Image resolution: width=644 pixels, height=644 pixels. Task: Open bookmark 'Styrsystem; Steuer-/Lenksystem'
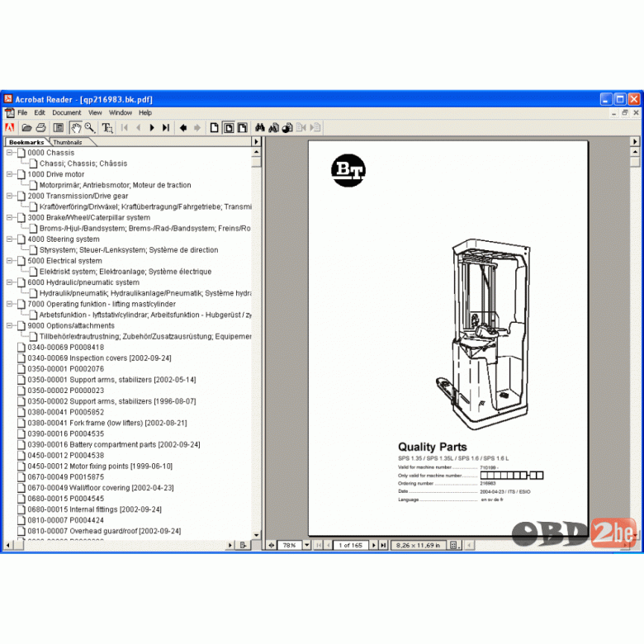[129, 250]
